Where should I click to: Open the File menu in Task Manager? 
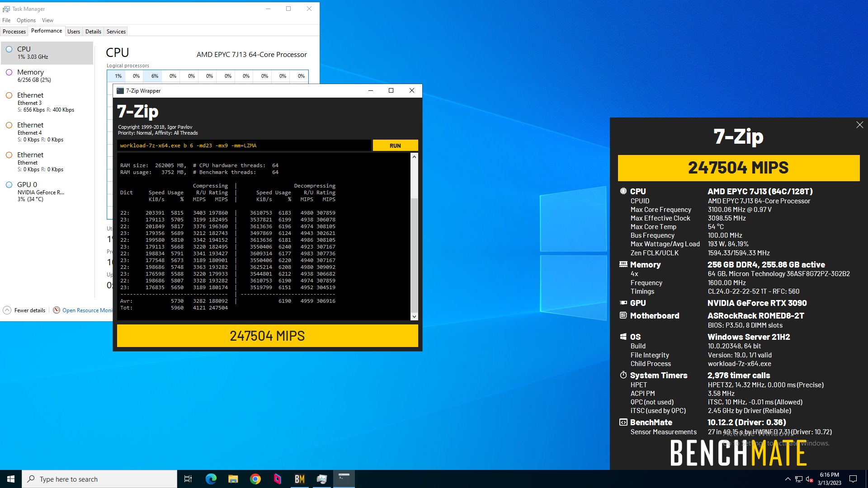click(6, 20)
